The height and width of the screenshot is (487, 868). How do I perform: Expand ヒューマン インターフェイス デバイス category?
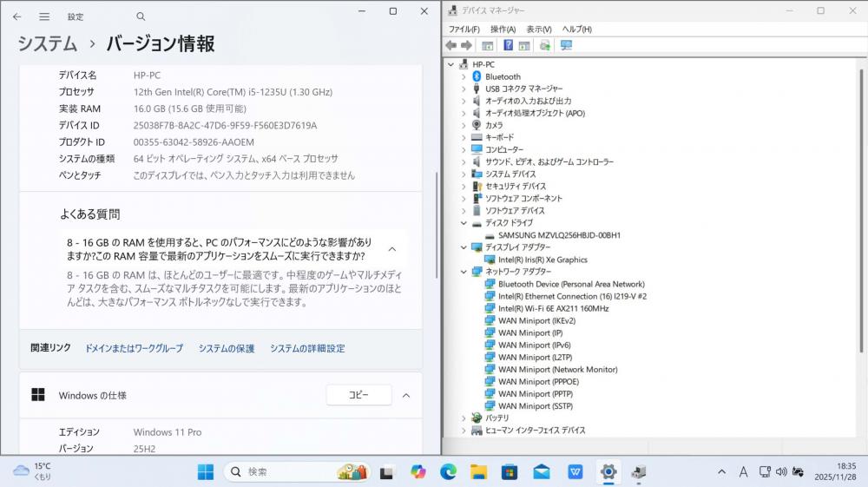coord(464,430)
